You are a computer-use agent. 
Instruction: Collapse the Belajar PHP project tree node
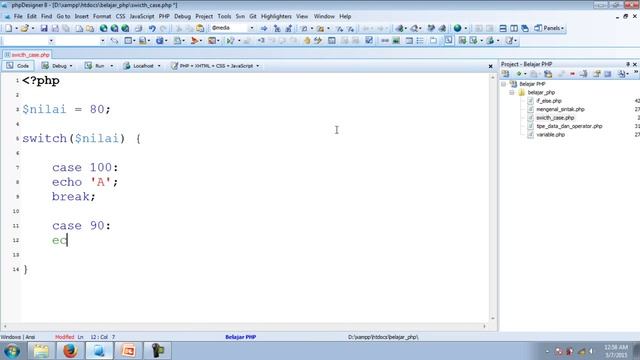tap(504, 84)
